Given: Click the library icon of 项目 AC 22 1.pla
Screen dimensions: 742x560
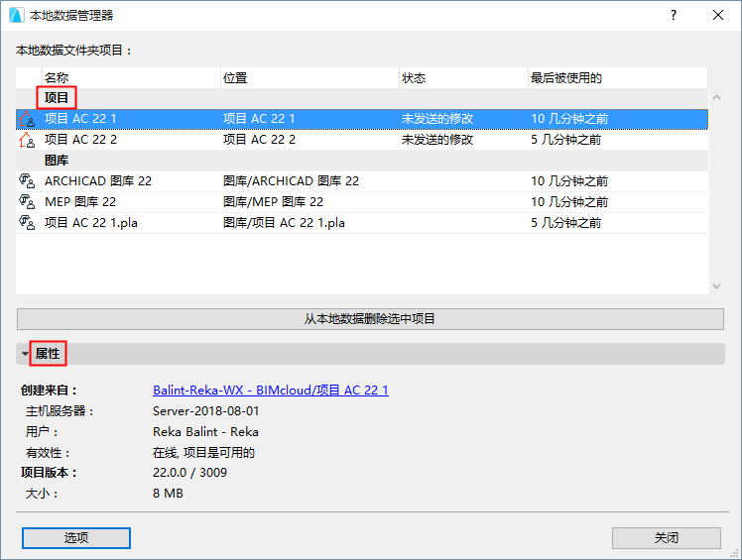Looking at the screenshot, I should (x=27, y=223).
